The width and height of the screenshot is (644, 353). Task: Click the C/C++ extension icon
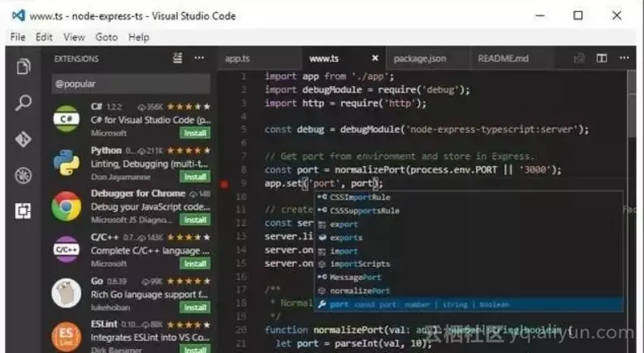(x=67, y=250)
